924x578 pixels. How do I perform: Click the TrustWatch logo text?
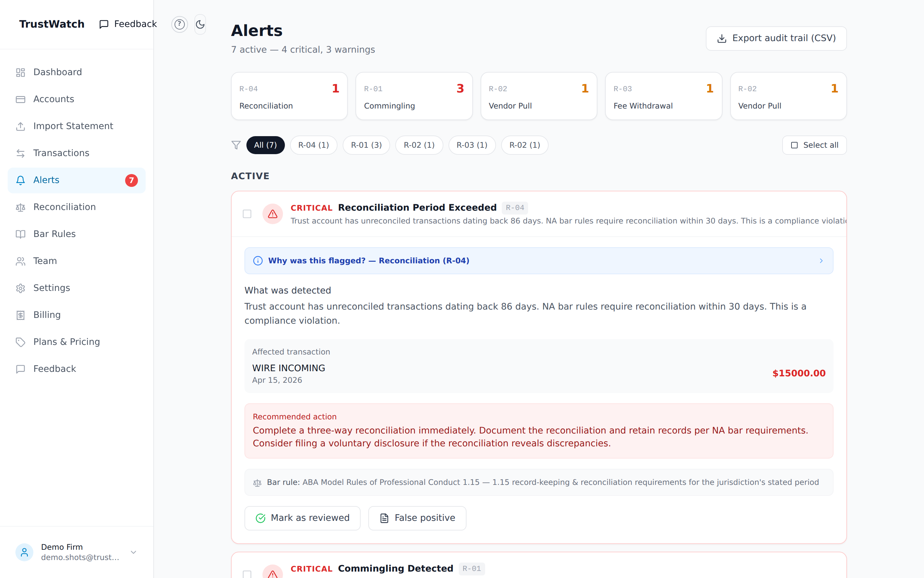[x=52, y=24]
